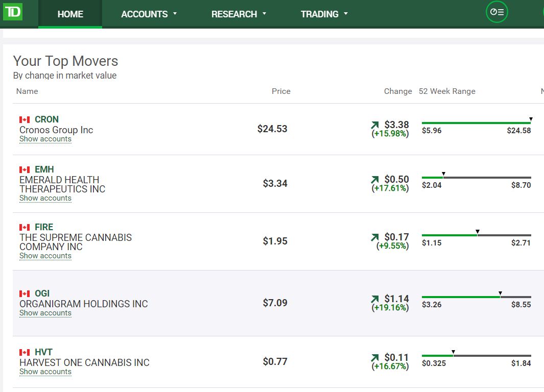Click the Canada flag beside CRON
The height and width of the screenshot is (392, 544).
[x=25, y=119]
